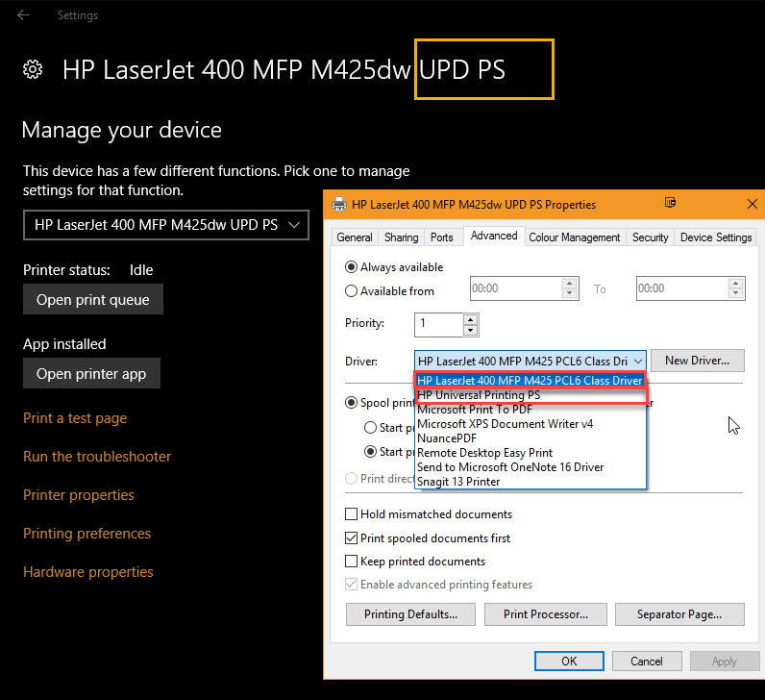Switch to the Ports tab
This screenshot has height=700, width=765.
pos(442,237)
